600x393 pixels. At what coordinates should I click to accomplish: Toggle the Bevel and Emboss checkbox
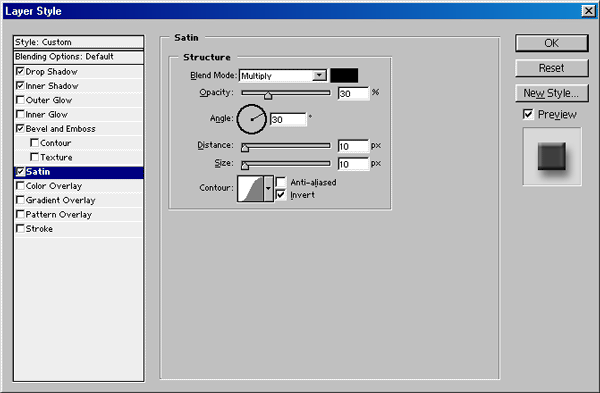pyautogui.click(x=20, y=128)
